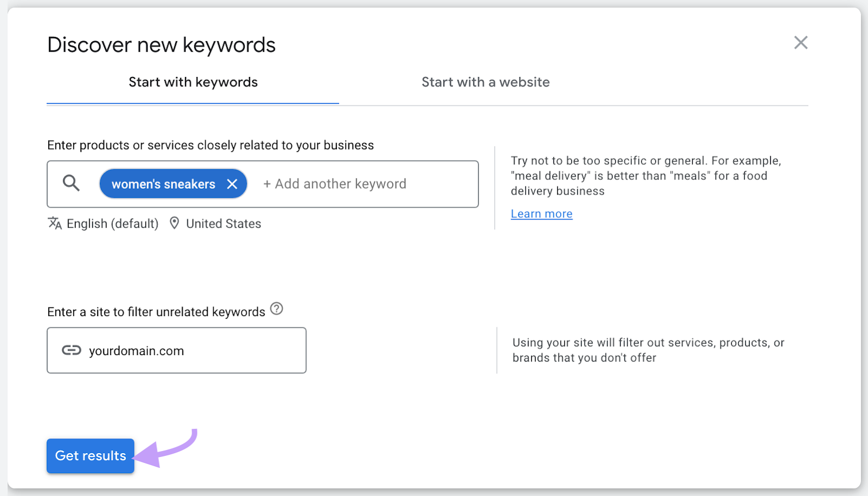Click the search magnifying glass icon
868x496 pixels.
tap(71, 183)
